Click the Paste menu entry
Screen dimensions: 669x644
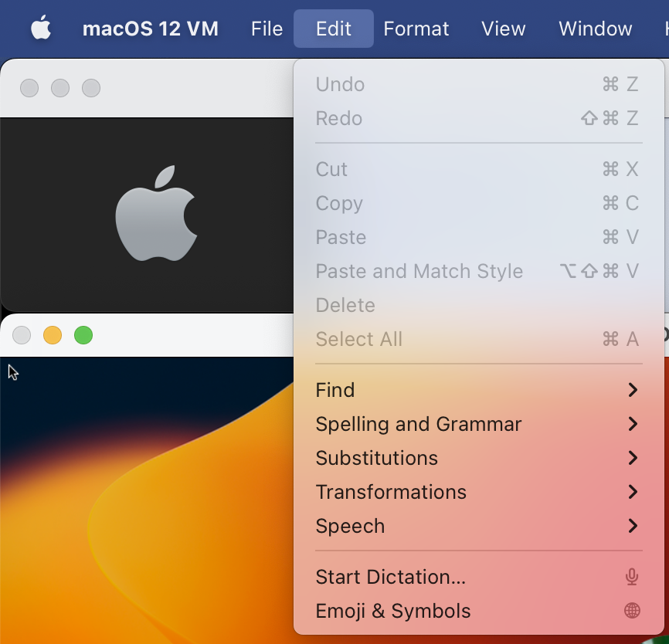click(x=479, y=237)
